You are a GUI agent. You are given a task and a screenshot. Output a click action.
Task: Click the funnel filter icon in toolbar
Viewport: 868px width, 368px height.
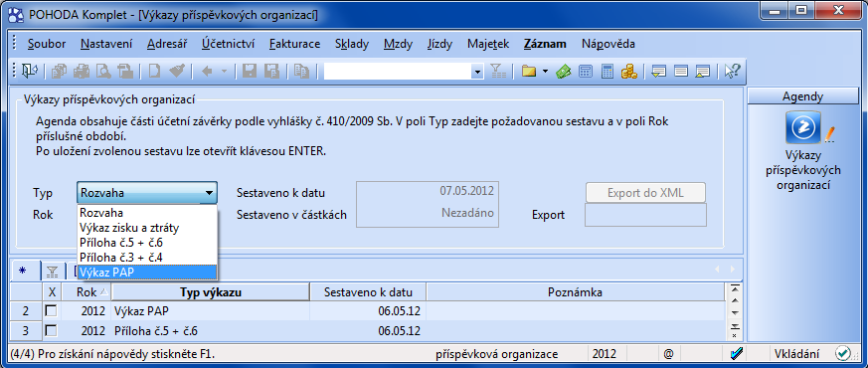pos(498,72)
